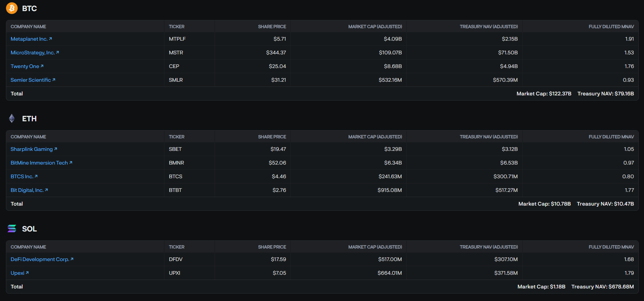
Task: Open the DeFi Development Corp. link
Action: (42, 259)
